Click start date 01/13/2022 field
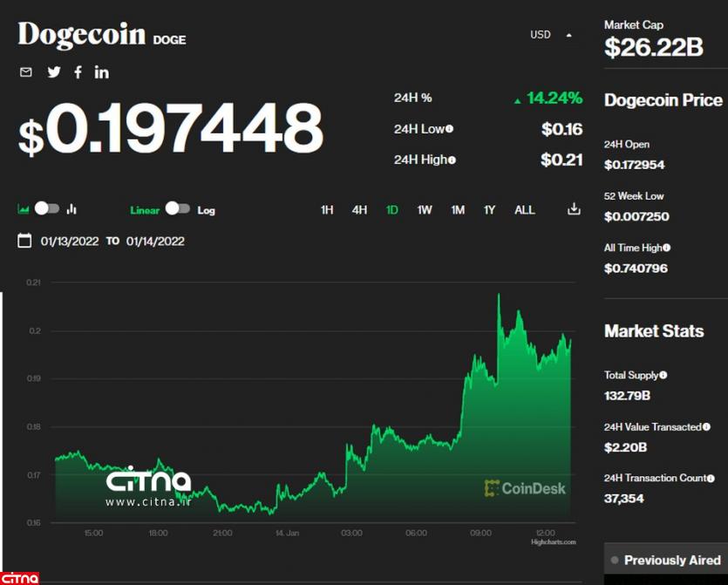 click(70, 241)
